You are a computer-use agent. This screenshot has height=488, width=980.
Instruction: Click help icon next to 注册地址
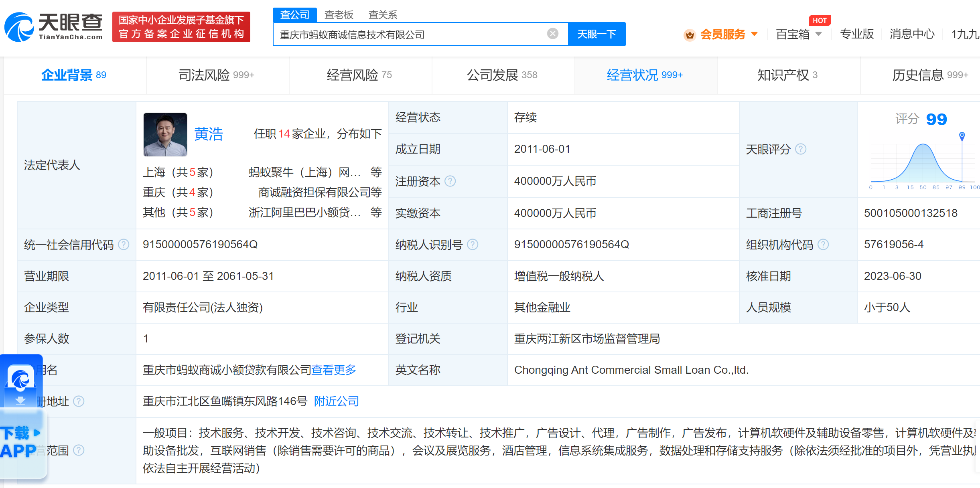coord(79,401)
